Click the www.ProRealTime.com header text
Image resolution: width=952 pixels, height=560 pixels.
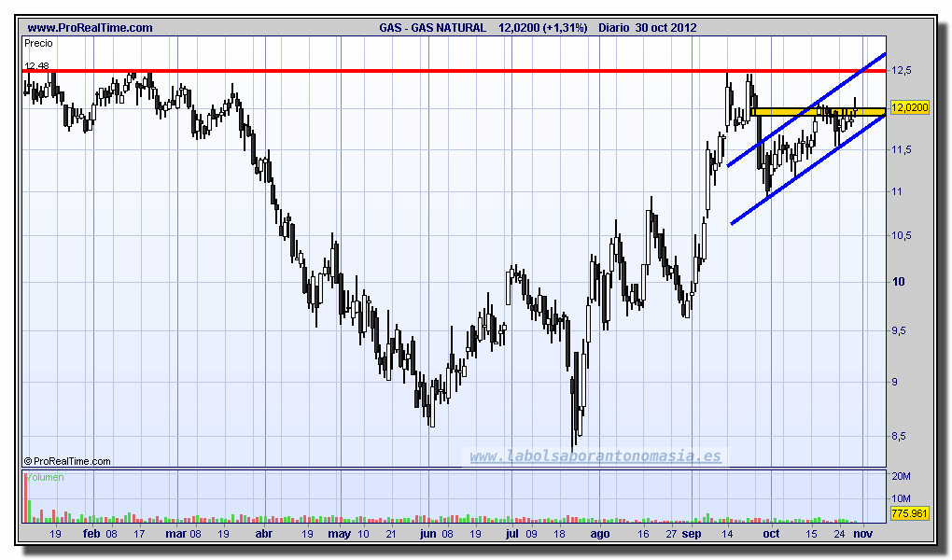tap(90, 28)
